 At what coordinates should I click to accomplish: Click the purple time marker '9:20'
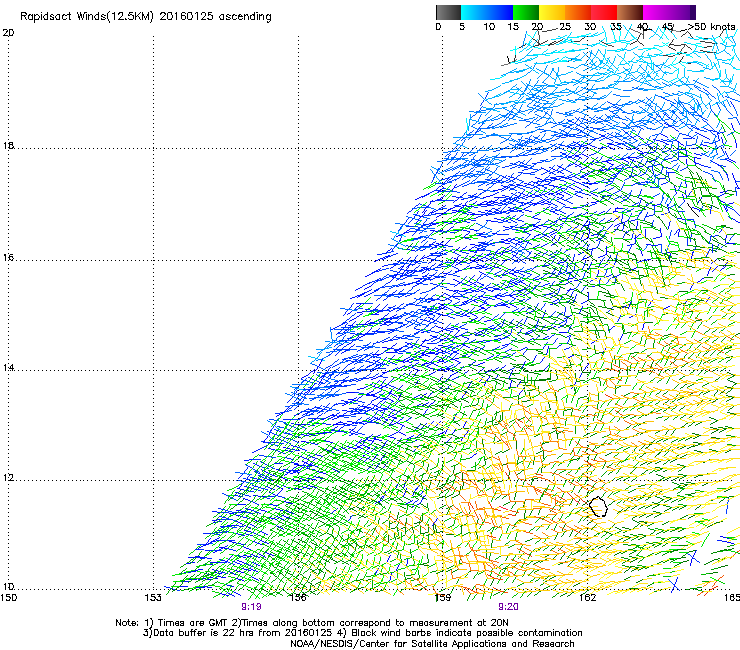508,607
